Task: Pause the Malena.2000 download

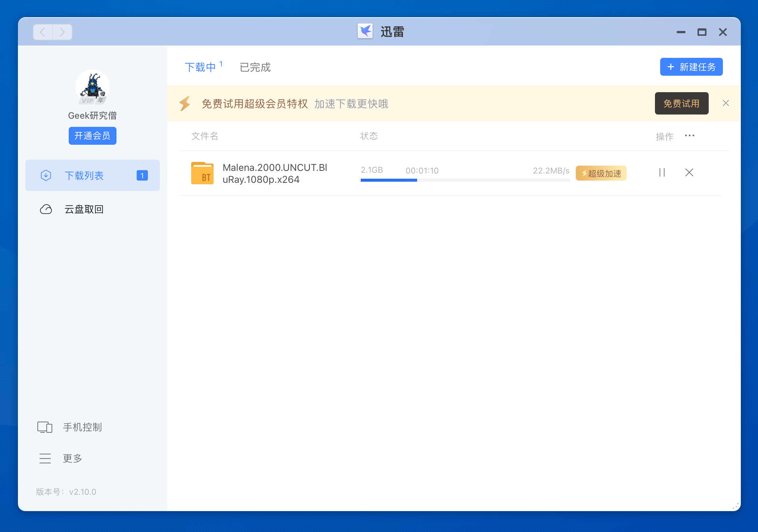Action: [x=662, y=173]
